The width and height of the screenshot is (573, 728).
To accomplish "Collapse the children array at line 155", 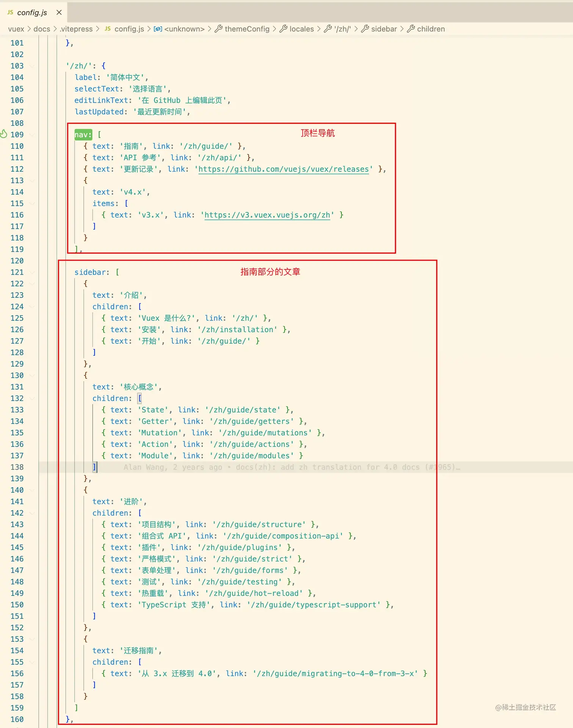I will point(32,662).
